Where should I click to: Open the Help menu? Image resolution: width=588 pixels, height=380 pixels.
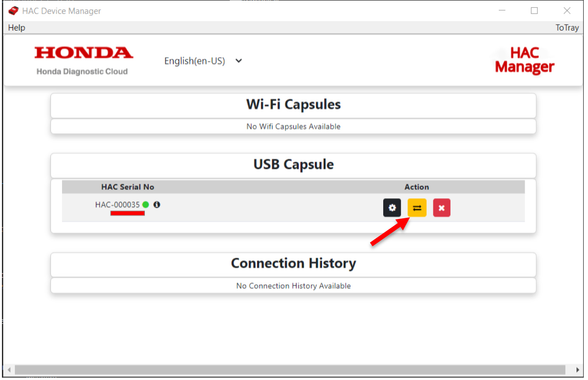[x=17, y=28]
